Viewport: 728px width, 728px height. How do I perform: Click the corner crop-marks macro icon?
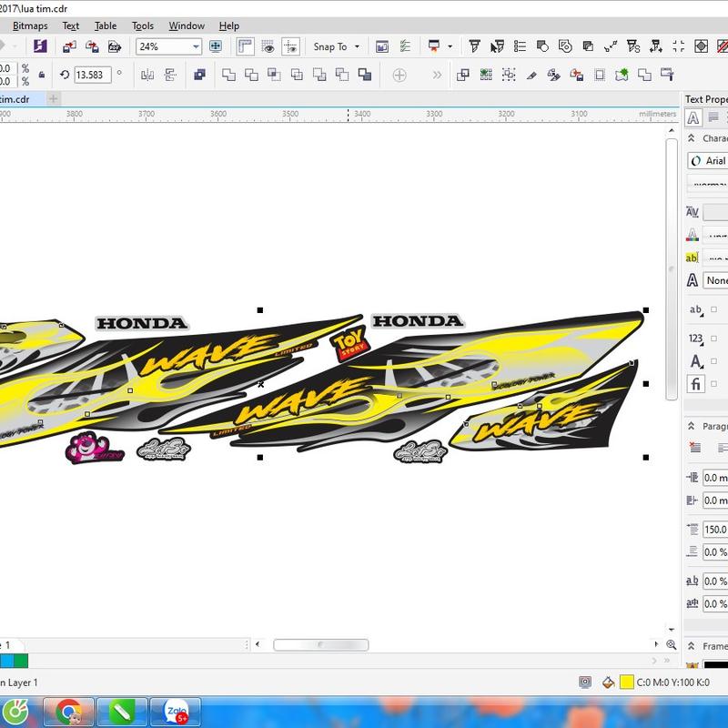(678, 46)
